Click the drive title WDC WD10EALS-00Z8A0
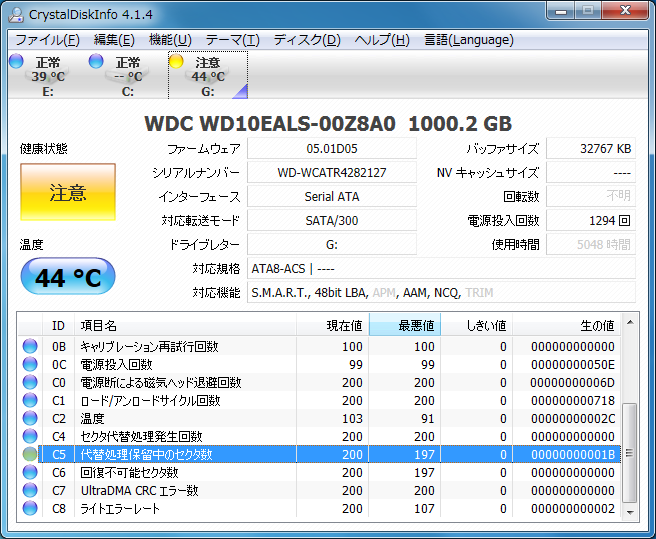 (x=270, y=123)
